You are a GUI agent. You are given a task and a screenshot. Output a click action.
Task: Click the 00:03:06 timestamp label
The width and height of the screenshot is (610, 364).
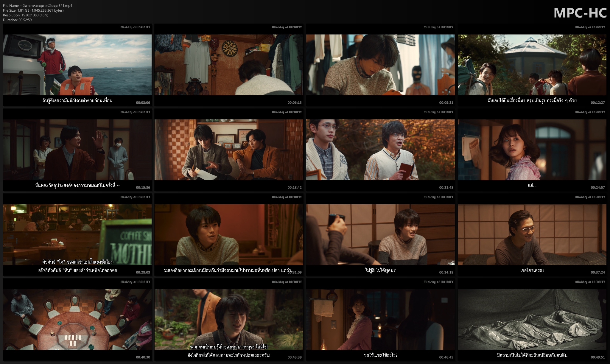[143, 102]
